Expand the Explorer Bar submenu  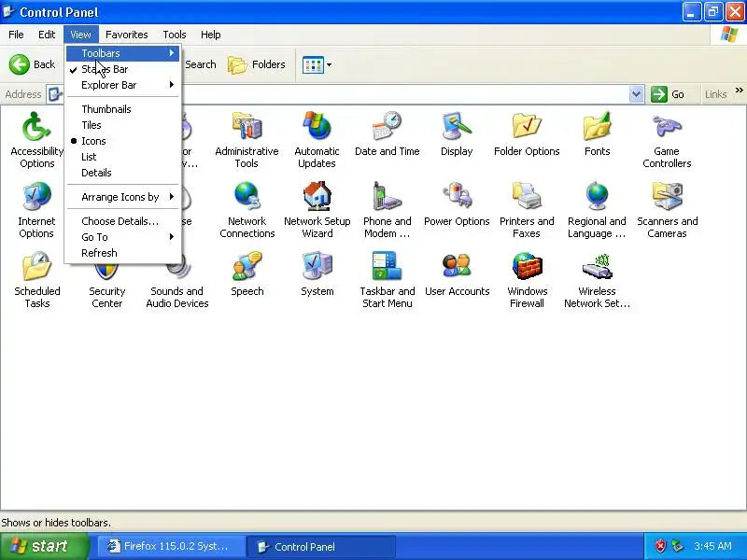pos(123,85)
